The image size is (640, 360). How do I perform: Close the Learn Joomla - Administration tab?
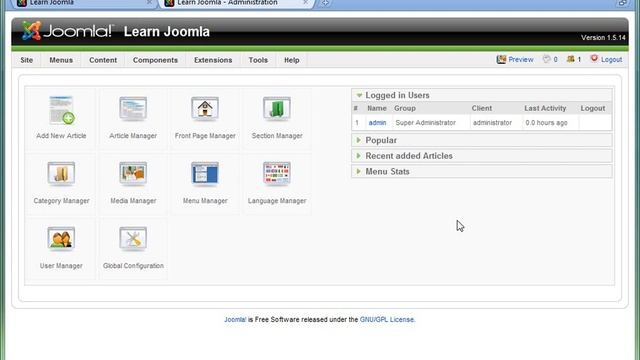coord(305,2)
